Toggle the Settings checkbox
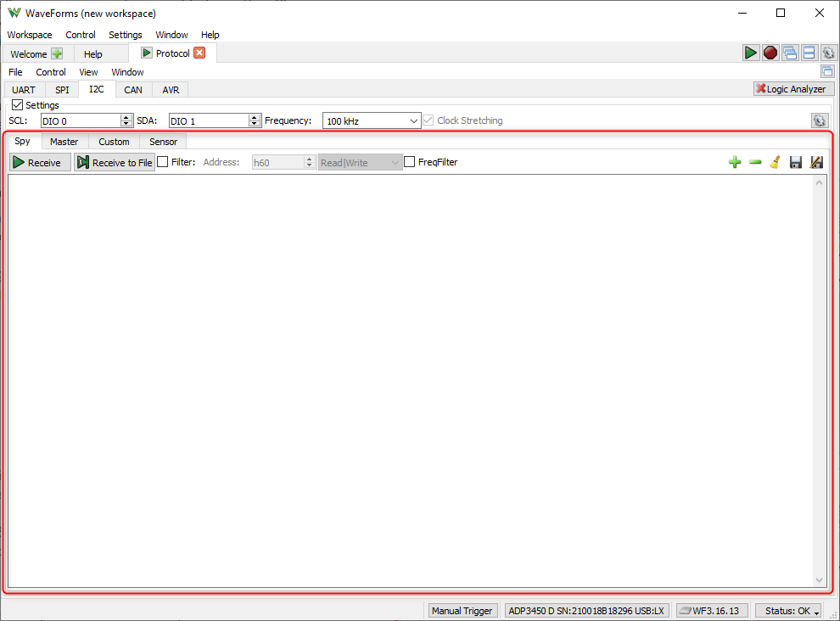840x621 pixels. click(17, 104)
